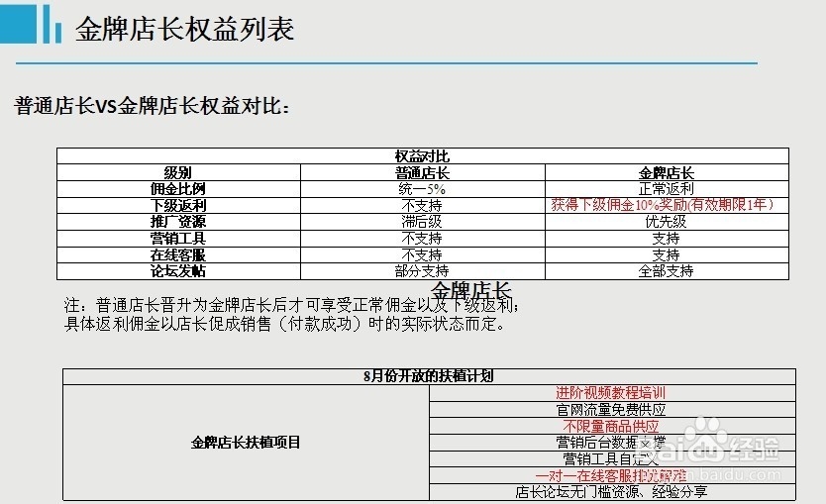Viewport: 826px width, 504px height.
Task: Select the 级别 column header cell
Action: pyautogui.click(x=178, y=172)
